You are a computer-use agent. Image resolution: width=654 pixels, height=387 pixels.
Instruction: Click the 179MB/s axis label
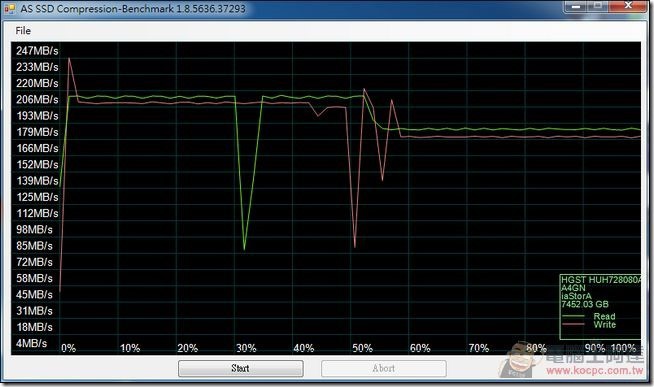37,132
